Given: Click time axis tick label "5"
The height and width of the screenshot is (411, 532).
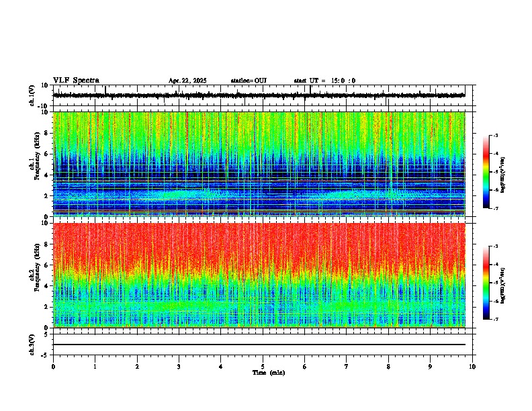Looking at the screenshot, I should (263, 367).
